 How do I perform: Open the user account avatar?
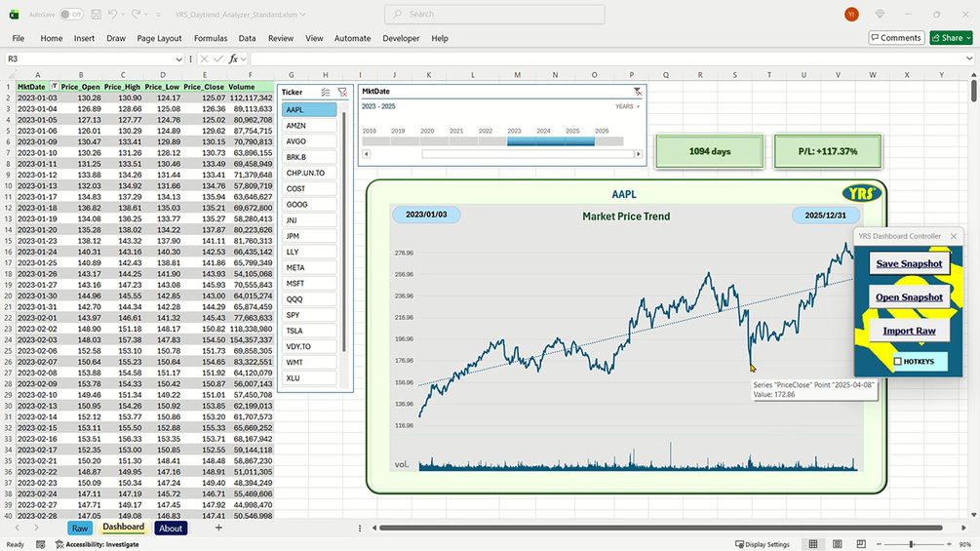(x=851, y=14)
